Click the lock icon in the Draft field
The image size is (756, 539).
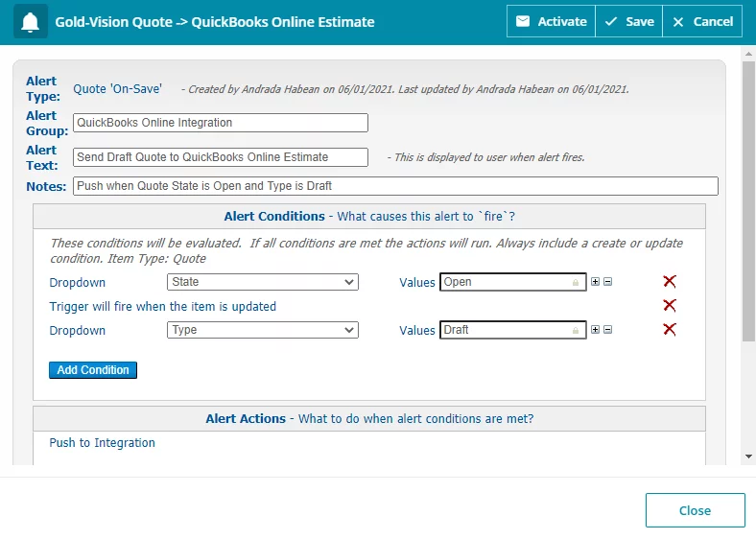(576, 331)
